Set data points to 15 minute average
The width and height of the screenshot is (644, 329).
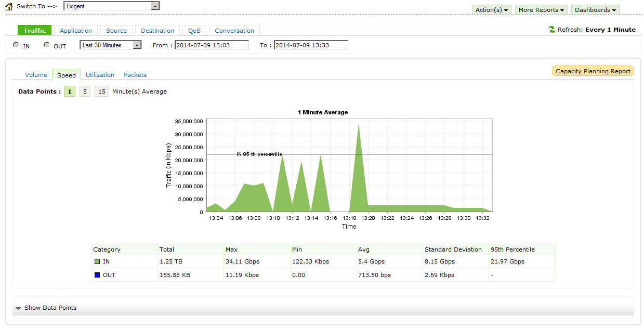tap(102, 91)
